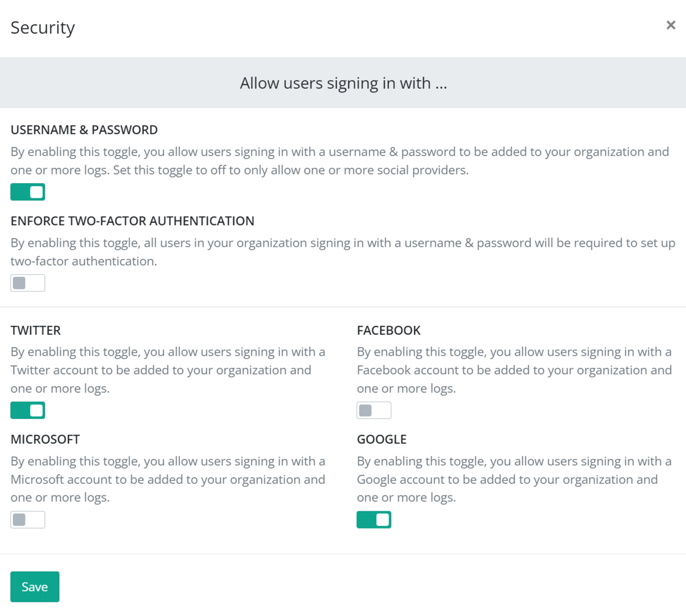
Task: Enable Enforce Two-Factor Authentication toggle
Action: (x=28, y=283)
